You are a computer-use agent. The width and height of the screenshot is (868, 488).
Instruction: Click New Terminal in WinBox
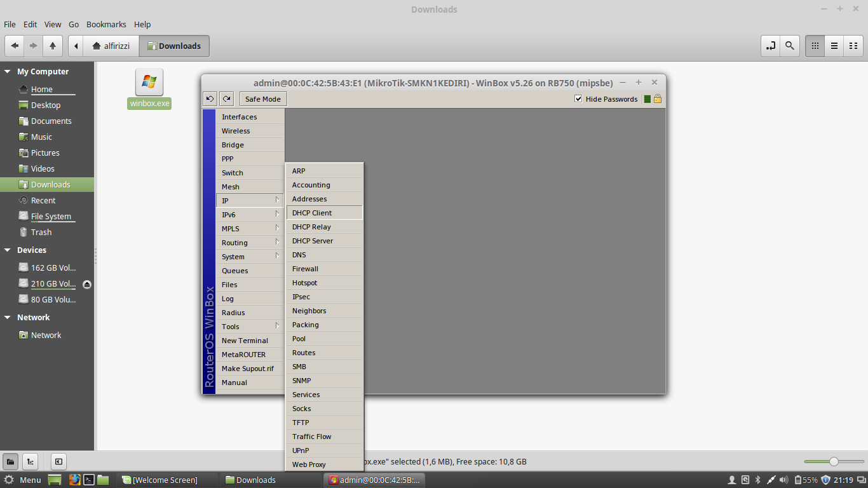click(x=250, y=341)
